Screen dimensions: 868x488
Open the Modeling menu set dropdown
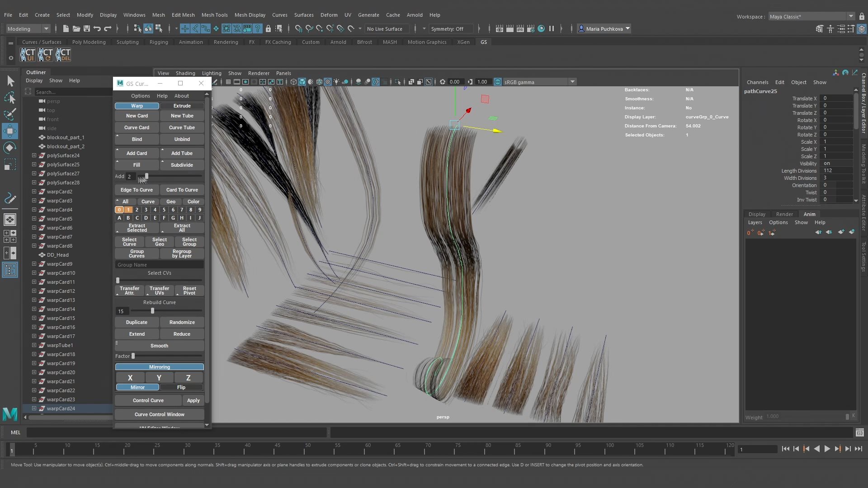(x=28, y=29)
